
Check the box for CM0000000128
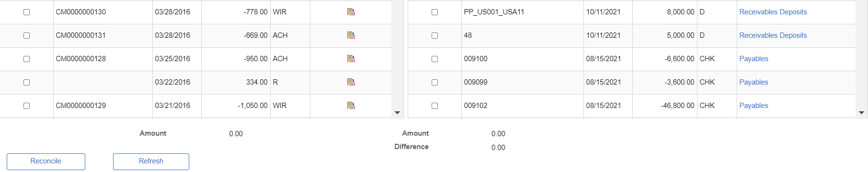(x=26, y=59)
